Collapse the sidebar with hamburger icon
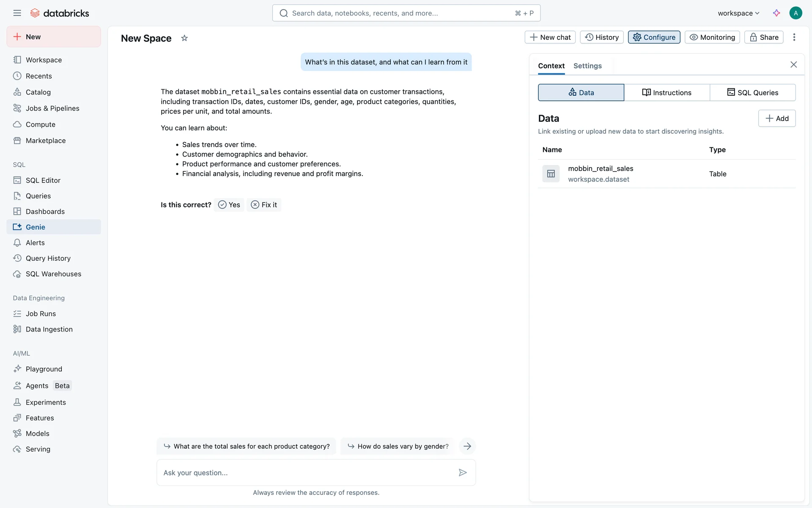Viewport: 812px width, 508px height. pos(17,13)
